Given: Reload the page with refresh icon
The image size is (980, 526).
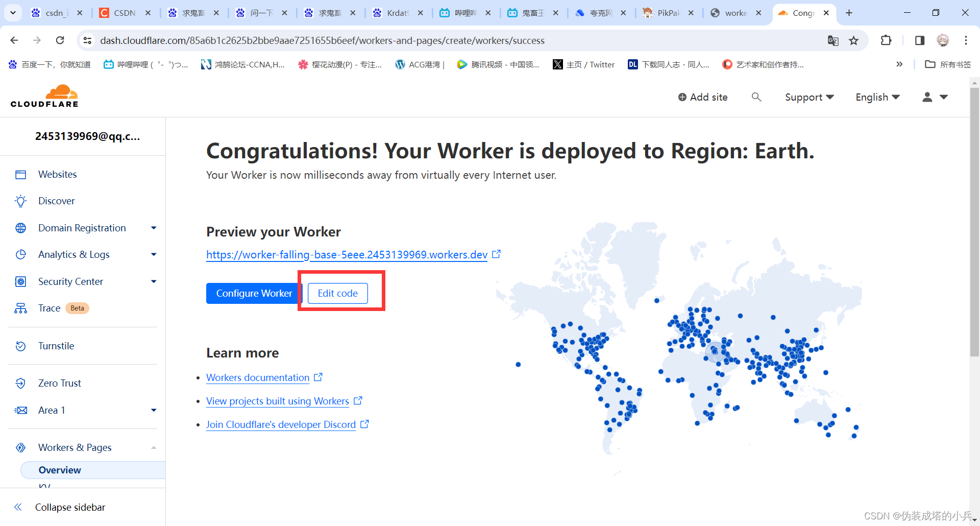Looking at the screenshot, I should coord(60,40).
